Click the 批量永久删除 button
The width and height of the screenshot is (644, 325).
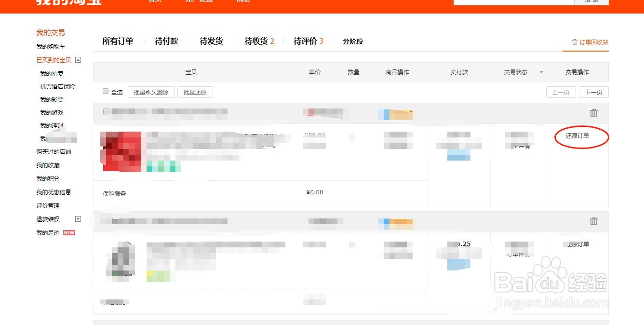(150, 92)
